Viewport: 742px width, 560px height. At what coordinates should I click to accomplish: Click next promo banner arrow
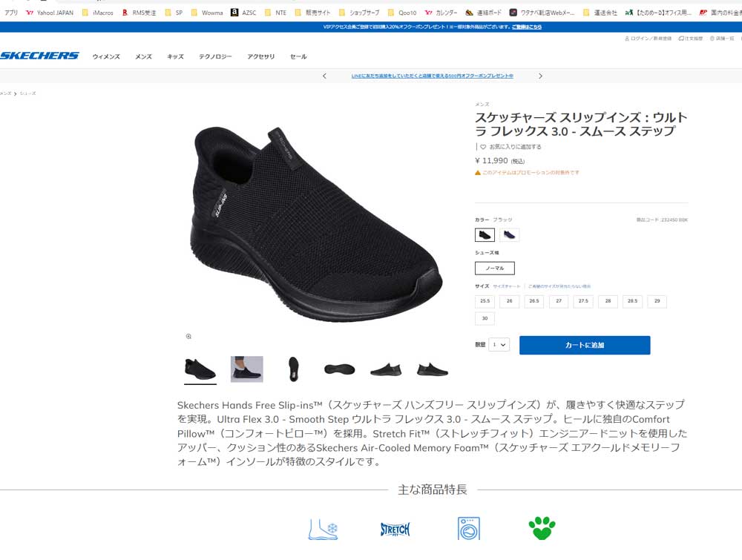tap(540, 76)
